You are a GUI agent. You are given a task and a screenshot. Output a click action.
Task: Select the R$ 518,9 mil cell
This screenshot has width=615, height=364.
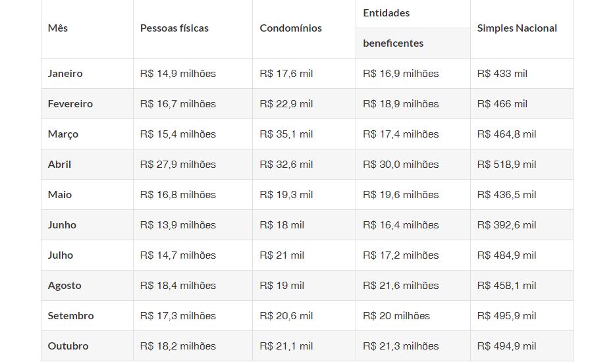click(506, 165)
